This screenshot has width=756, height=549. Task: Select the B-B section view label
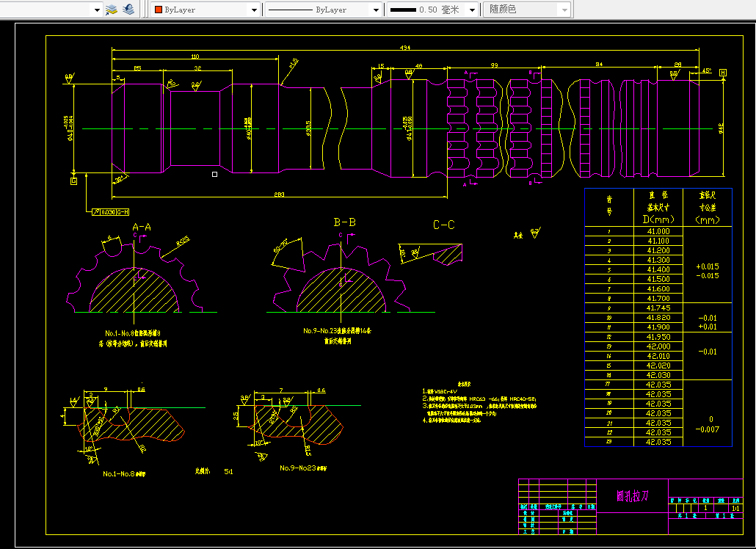click(345, 222)
